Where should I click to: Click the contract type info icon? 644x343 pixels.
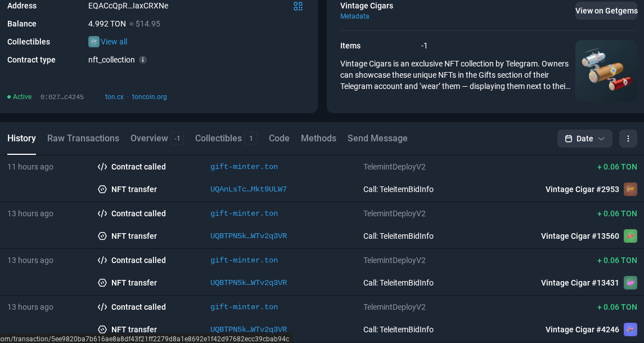pyautogui.click(x=143, y=60)
